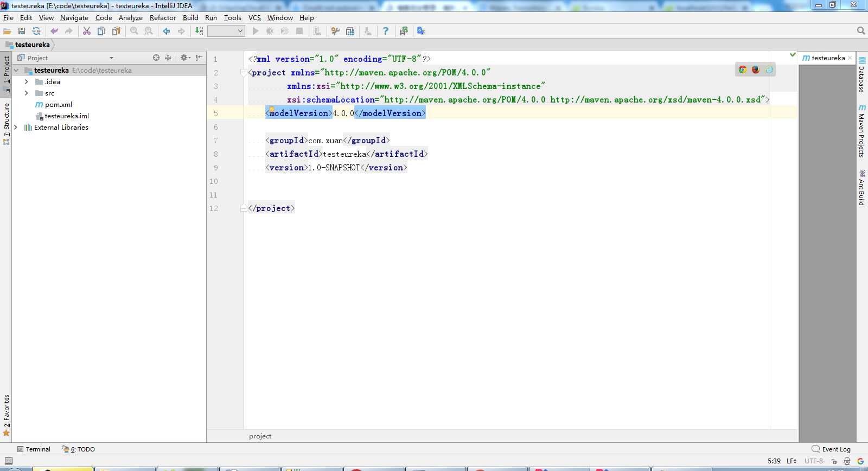Click the translate icon in toolbar
Viewport: 868px width, 471px height.
coord(421,31)
